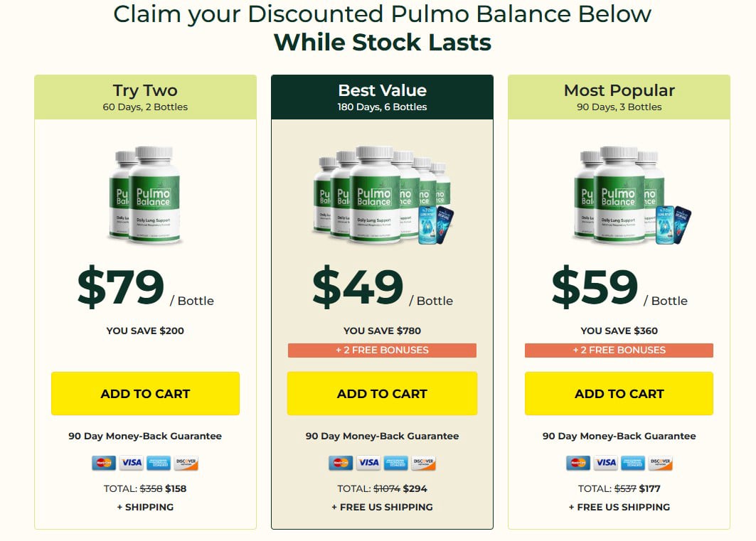756x541 pixels.
Task: Click the Most Popular 90 Days header
Action: coord(618,96)
